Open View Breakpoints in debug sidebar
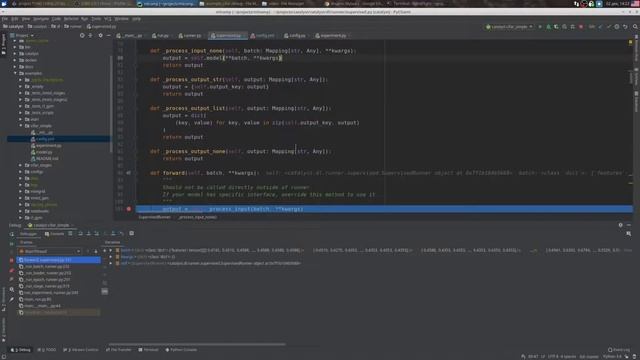The image size is (640, 360). (12, 270)
